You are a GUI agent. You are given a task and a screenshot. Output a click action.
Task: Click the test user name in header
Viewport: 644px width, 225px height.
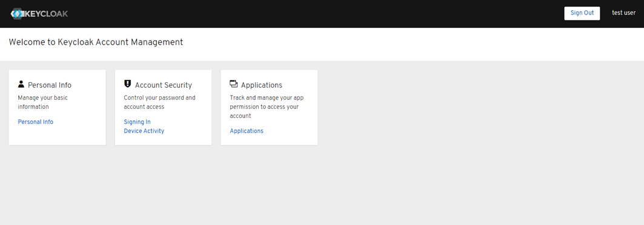(x=623, y=13)
